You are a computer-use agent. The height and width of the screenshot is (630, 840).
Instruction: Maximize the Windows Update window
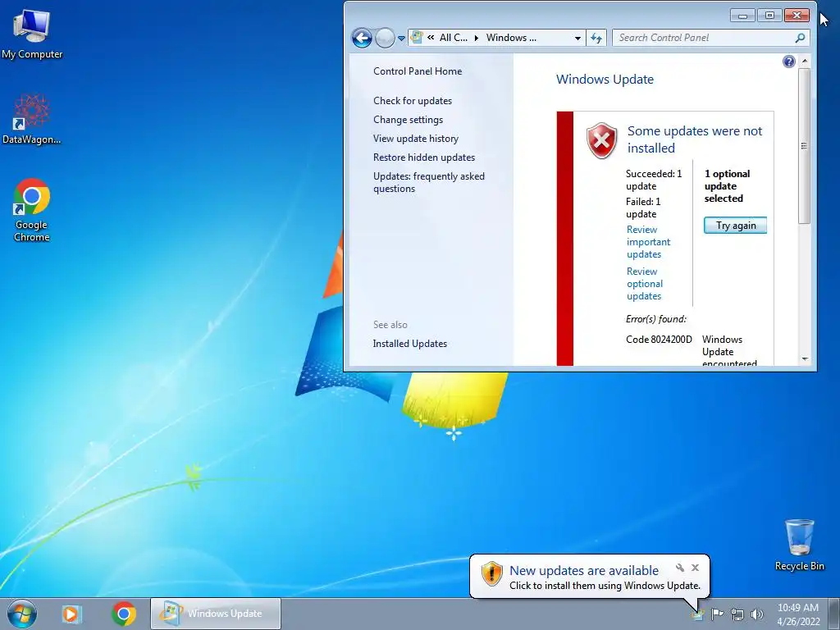[x=769, y=16]
